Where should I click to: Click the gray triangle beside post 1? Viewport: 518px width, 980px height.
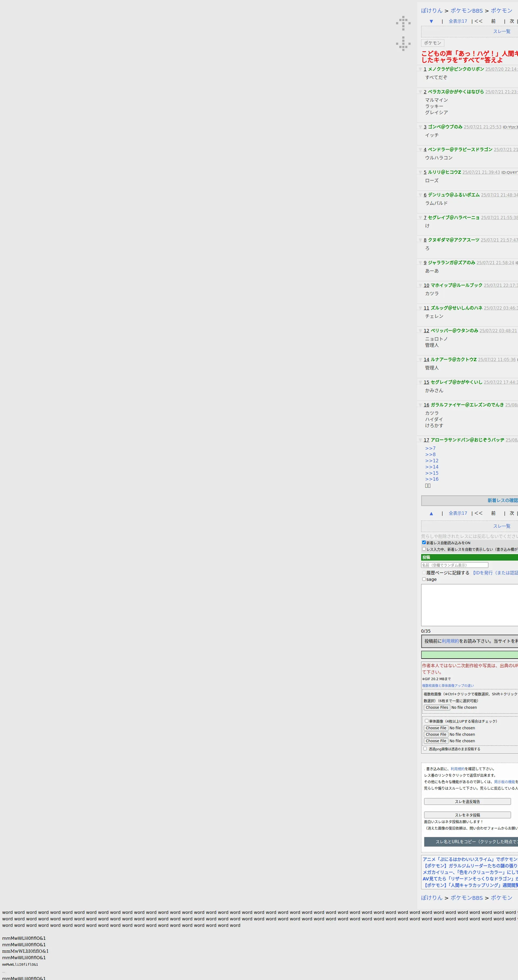[x=420, y=69]
